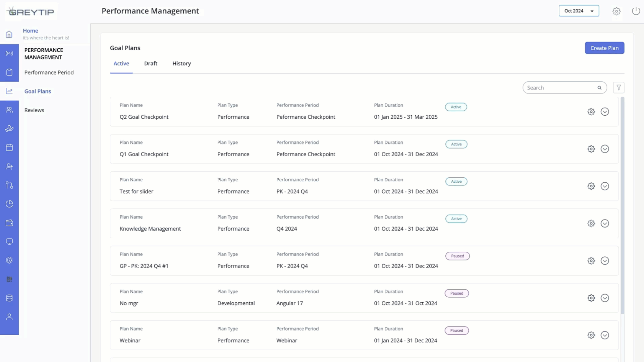This screenshot has width=644, height=362.
Task: Switch to the Active tab
Action: tap(121, 63)
